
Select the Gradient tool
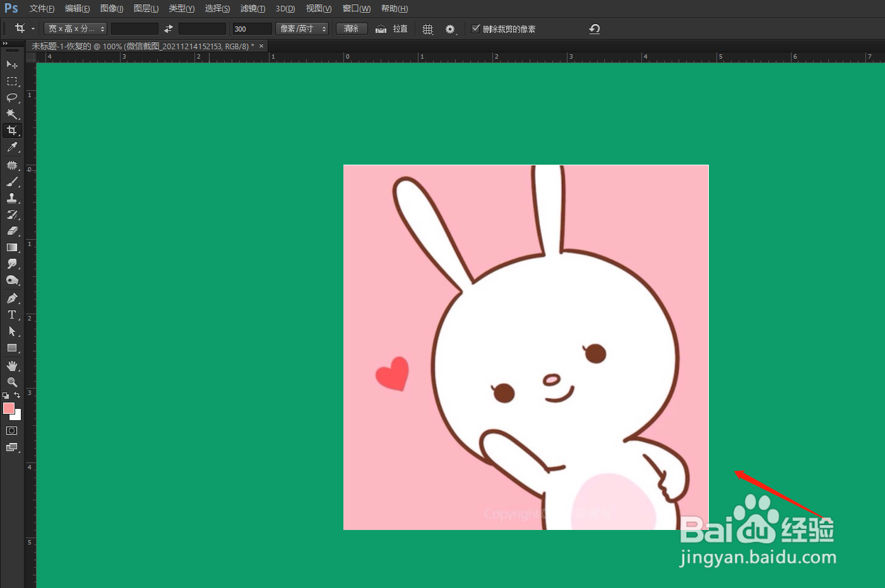[12, 247]
